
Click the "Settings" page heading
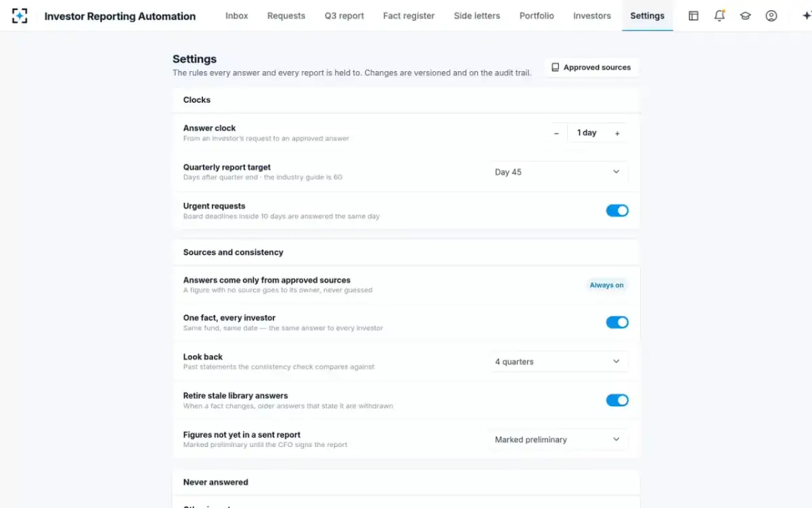coord(194,59)
